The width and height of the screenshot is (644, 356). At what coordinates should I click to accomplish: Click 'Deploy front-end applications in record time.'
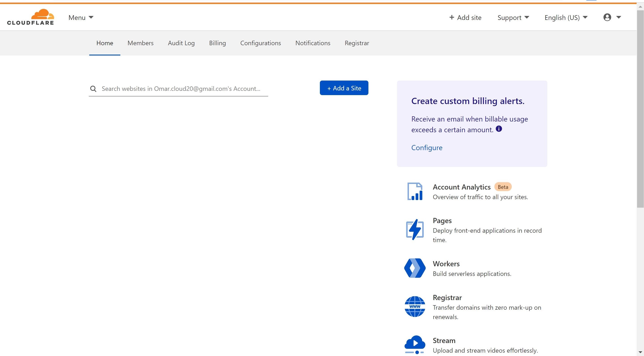coord(487,235)
